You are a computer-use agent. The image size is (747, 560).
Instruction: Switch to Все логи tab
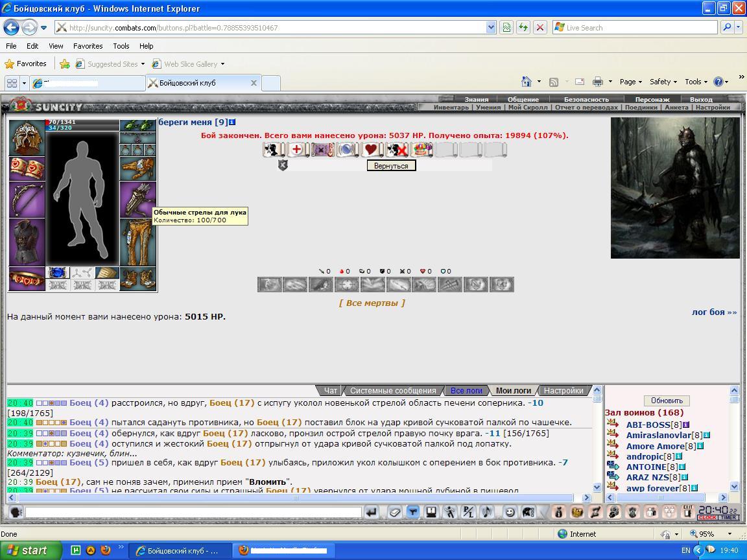[x=466, y=390]
